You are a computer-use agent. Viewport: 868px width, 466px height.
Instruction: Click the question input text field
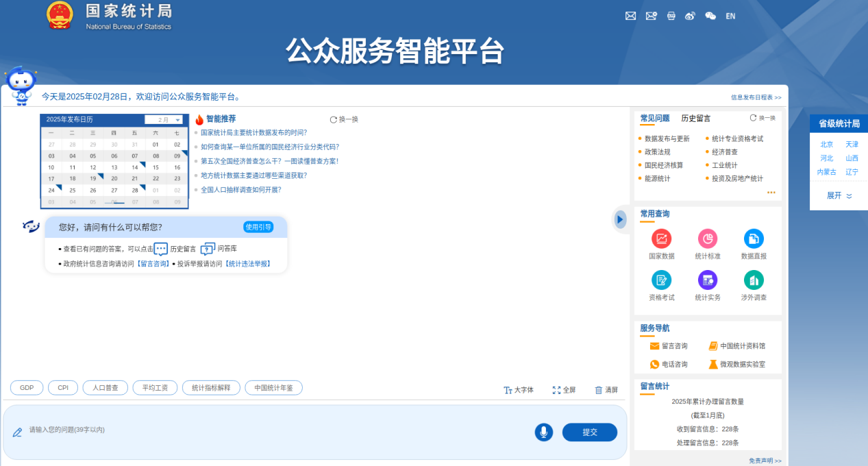[x=274, y=430]
